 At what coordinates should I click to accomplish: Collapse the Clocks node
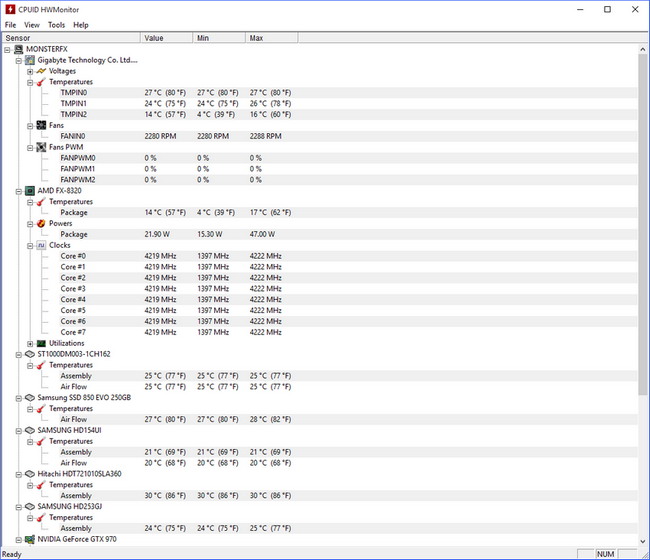(x=30, y=246)
